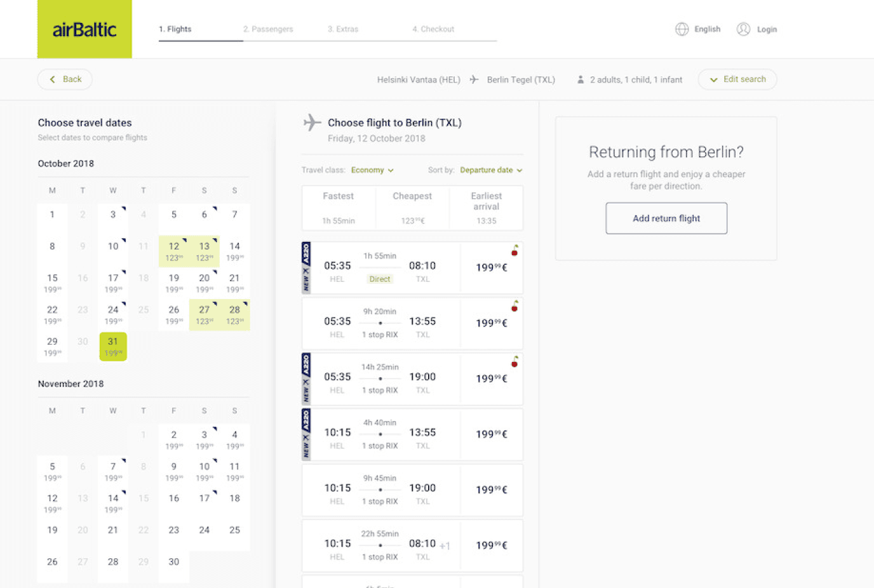The width and height of the screenshot is (874, 588).
Task: Click the A220 badge on the 14h 25min flight
Action: tap(306, 378)
